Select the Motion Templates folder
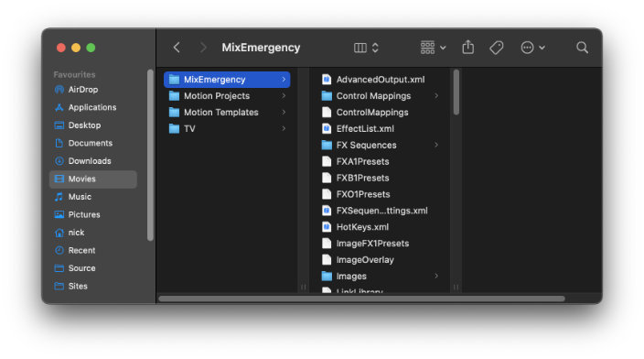The height and width of the screenshot is (359, 644). click(227, 113)
